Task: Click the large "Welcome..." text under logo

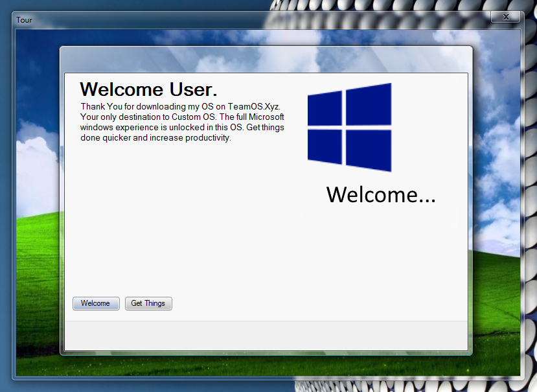Action: (381, 194)
